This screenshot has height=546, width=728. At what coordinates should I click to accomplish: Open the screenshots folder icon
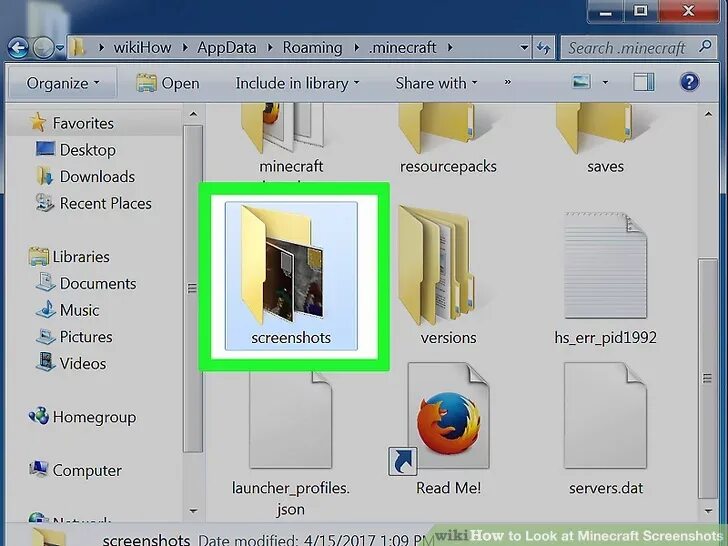click(x=282, y=266)
